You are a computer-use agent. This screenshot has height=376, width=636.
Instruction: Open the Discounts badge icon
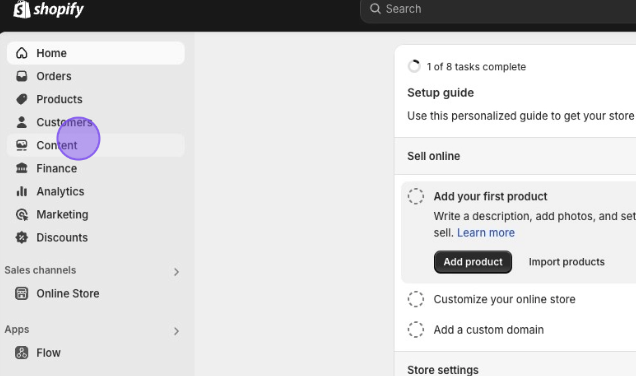point(21,237)
